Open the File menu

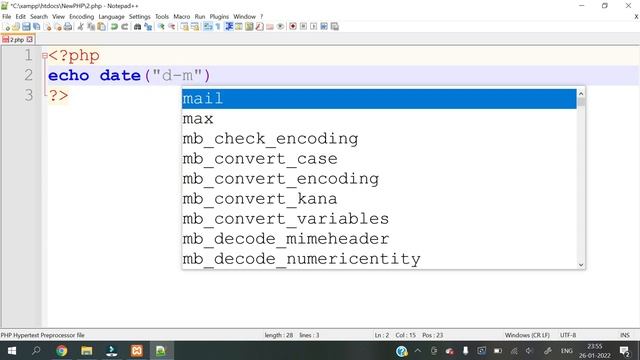[x=7, y=17]
